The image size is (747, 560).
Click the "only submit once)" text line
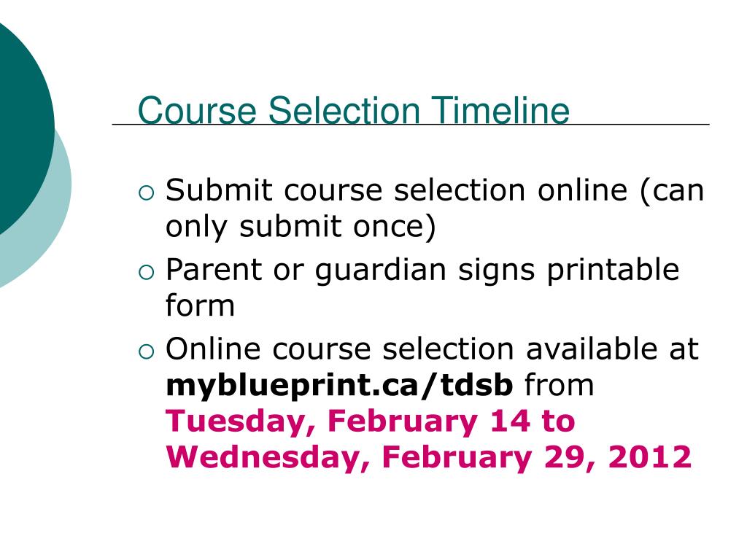(x=301, y=227)
